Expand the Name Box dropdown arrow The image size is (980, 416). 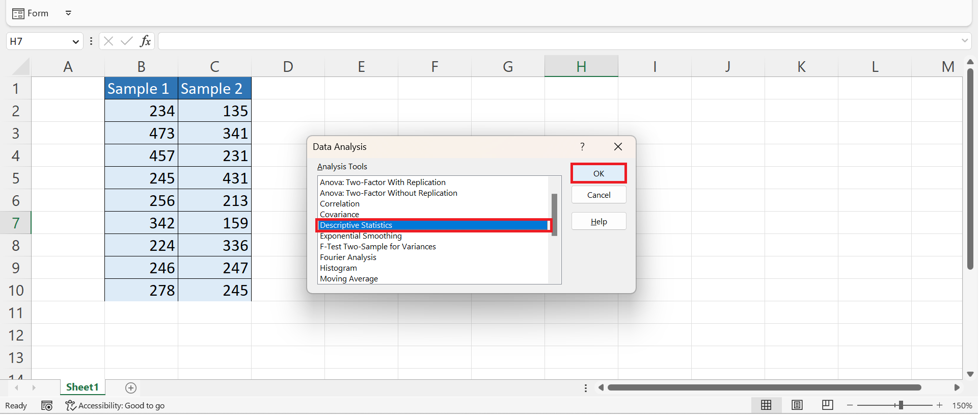(x=75, y=42)
